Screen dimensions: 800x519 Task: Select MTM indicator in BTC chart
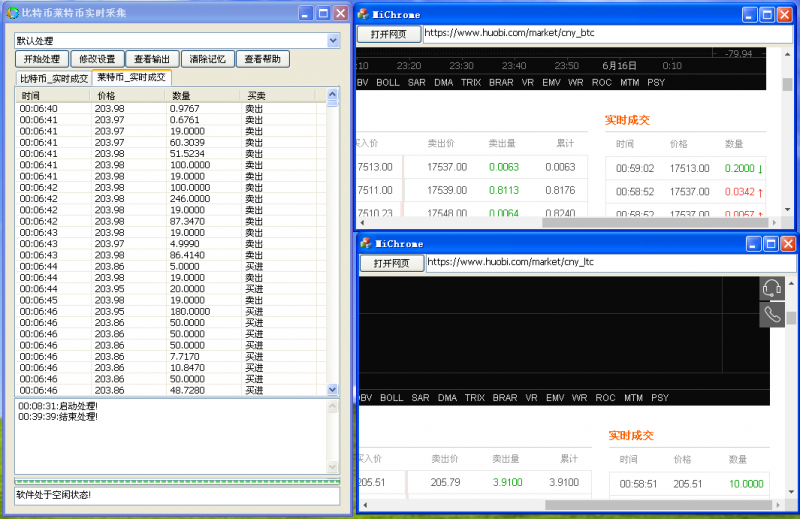coord(630,82)
